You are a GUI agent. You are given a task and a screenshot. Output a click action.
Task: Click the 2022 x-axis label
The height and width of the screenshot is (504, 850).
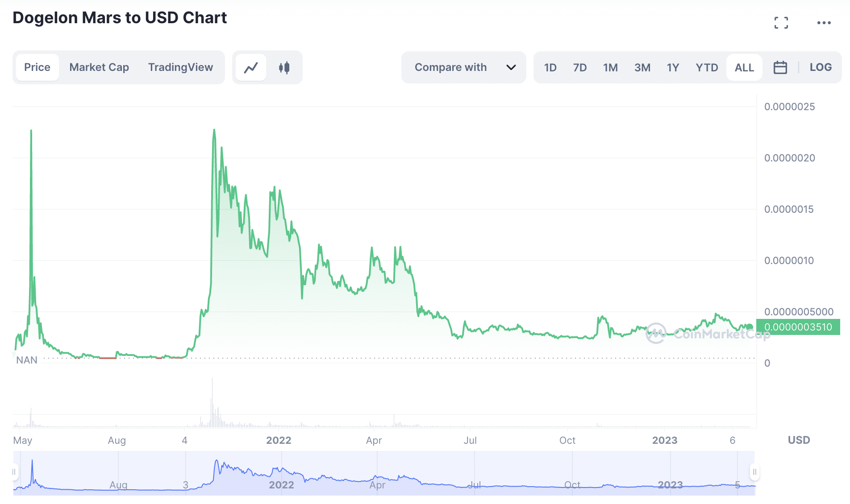[x=279, y=440]
